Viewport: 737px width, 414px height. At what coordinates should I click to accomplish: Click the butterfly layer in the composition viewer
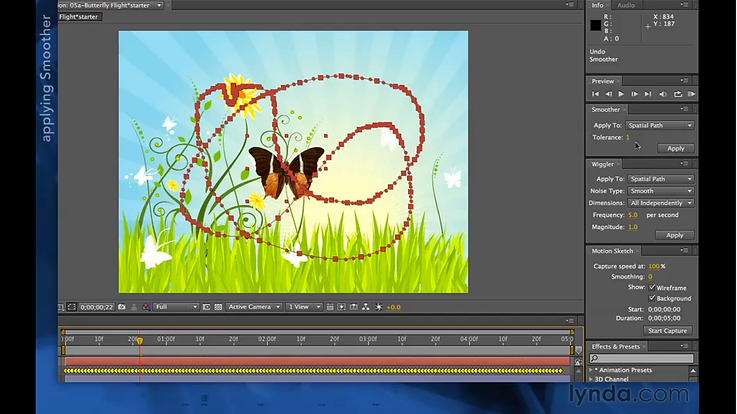pos(285,172)
